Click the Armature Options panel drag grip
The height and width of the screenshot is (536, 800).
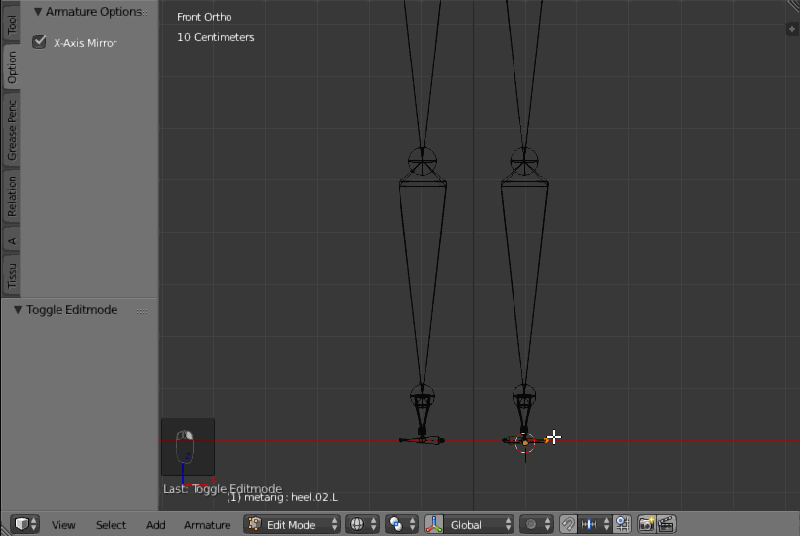(x=145, y=12)
